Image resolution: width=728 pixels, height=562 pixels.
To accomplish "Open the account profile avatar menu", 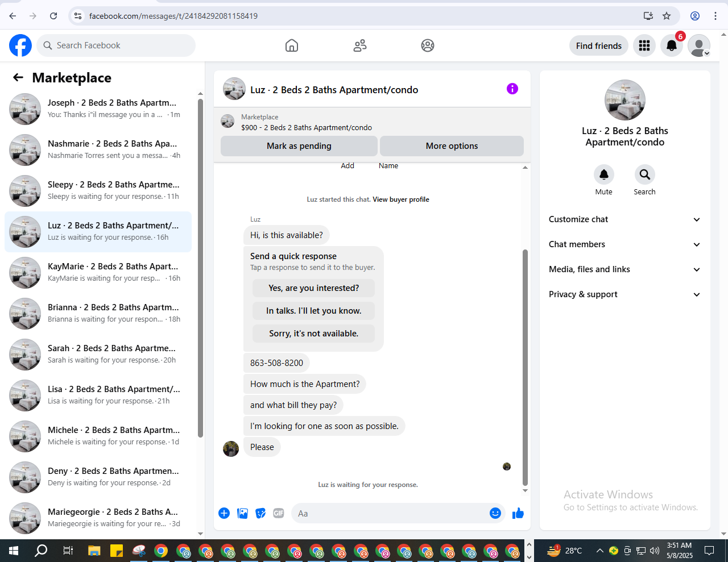I will pyautogui.click(x=699, y=45).
